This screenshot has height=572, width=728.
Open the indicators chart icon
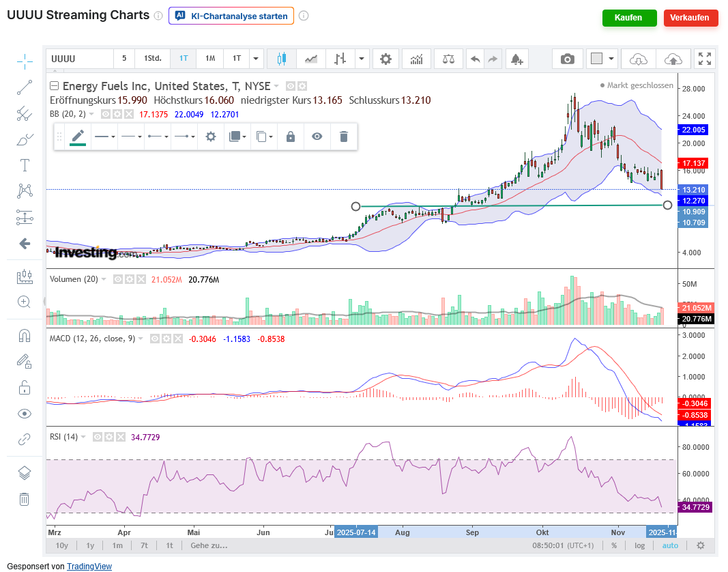tap(416, 59)
